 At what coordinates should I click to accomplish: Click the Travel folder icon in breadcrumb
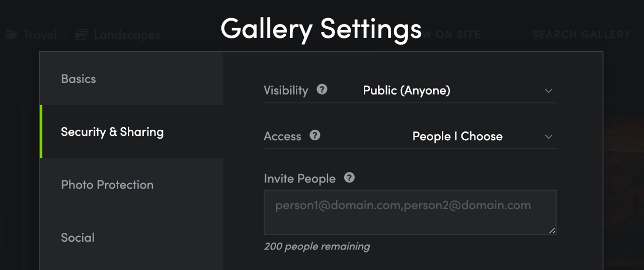point(11,35)
